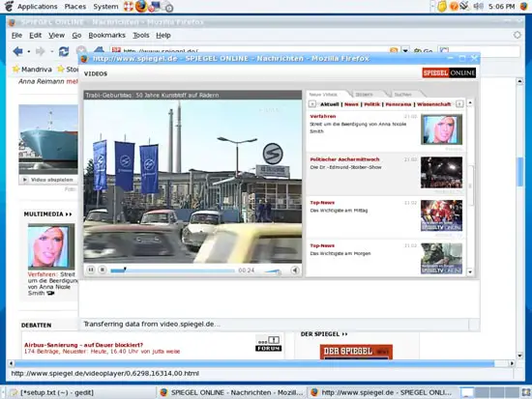The image size is (532, 399).
Task: Click the main page vertical scrollbar thumb
Action: pyautogui.click(x=519, y=172)
